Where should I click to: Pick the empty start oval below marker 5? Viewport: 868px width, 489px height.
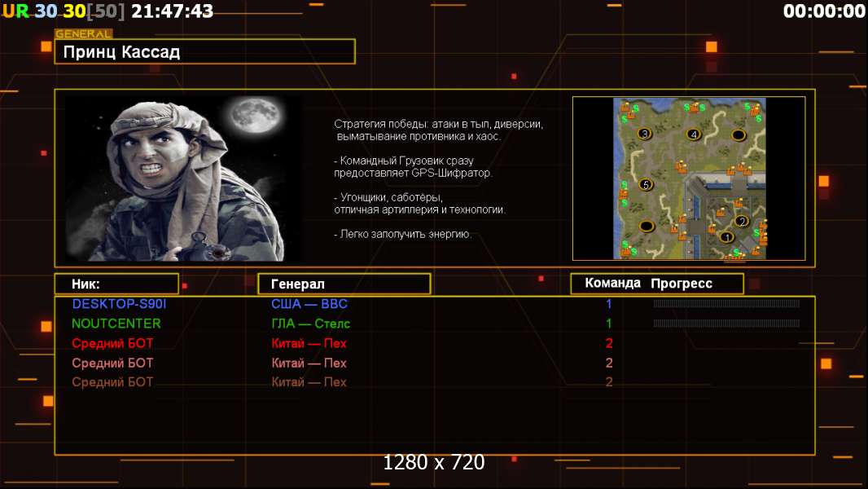click(647, 226)
